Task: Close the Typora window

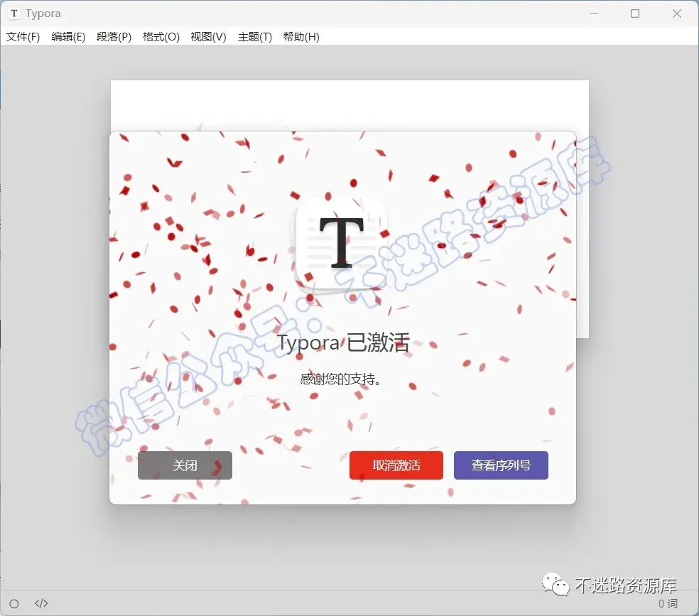Action: [x=677, y=13]
